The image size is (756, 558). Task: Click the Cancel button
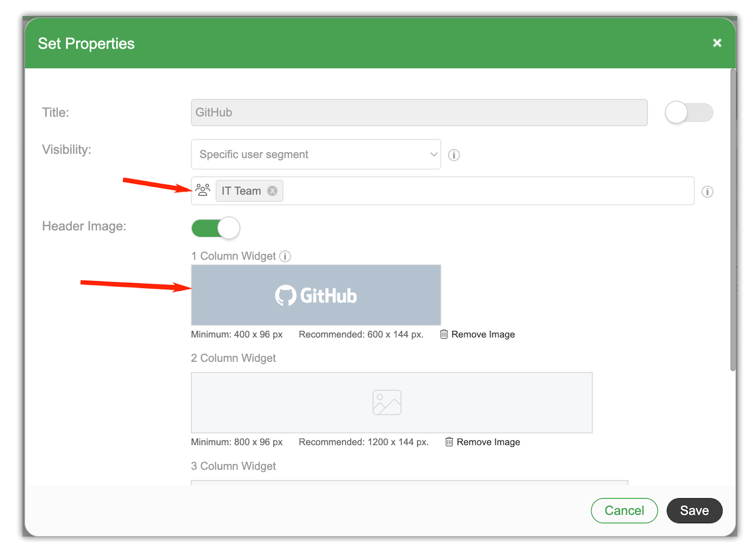[x=624, y=510]
